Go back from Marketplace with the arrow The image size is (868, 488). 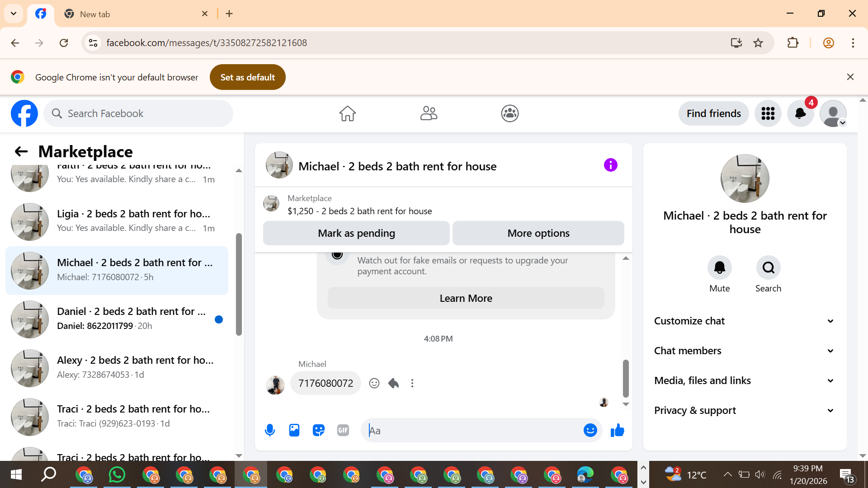[x=21, y=151]
